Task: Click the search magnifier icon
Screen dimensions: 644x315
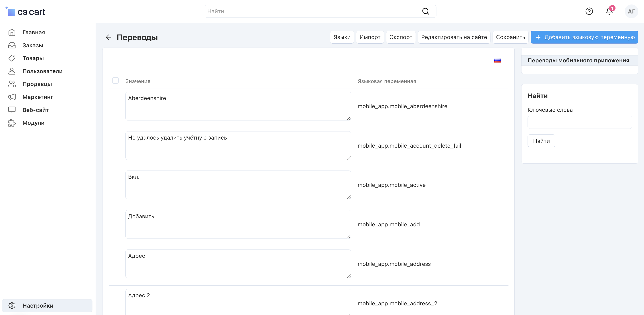Action: (x=425, y=11)
